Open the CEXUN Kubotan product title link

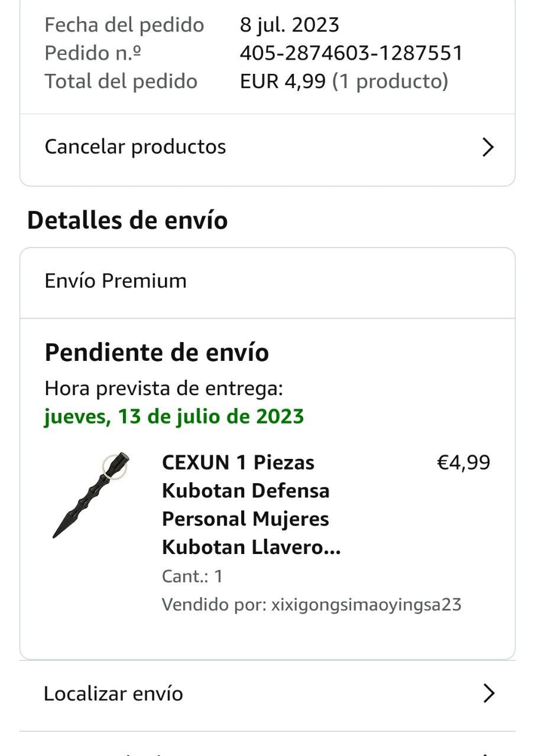[x=251, y=504]
